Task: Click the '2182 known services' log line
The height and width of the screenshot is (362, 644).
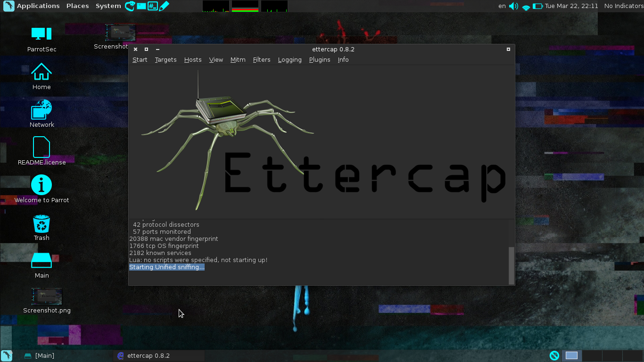Action: 160,253
